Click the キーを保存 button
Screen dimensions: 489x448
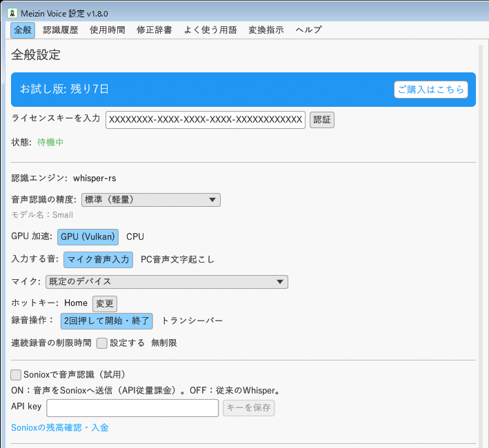point(248,408)
